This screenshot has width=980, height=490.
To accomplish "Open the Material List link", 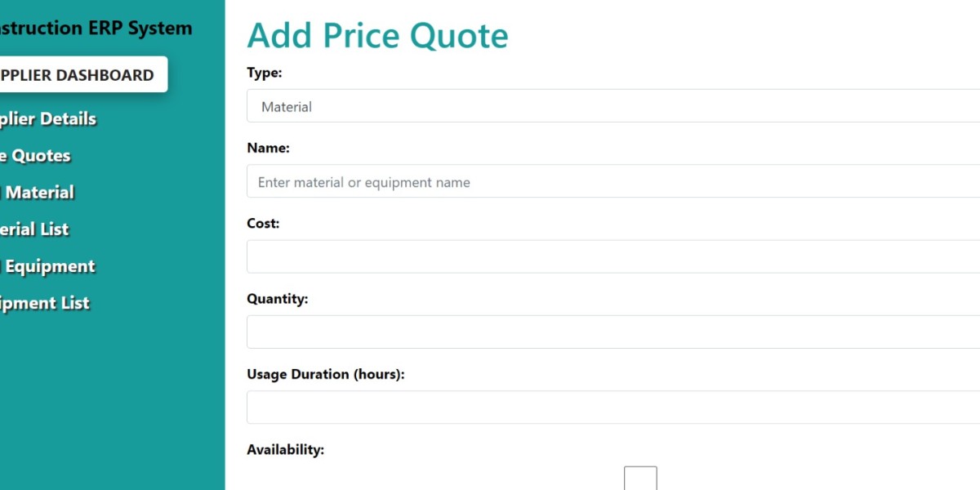I will click(34, 229).
